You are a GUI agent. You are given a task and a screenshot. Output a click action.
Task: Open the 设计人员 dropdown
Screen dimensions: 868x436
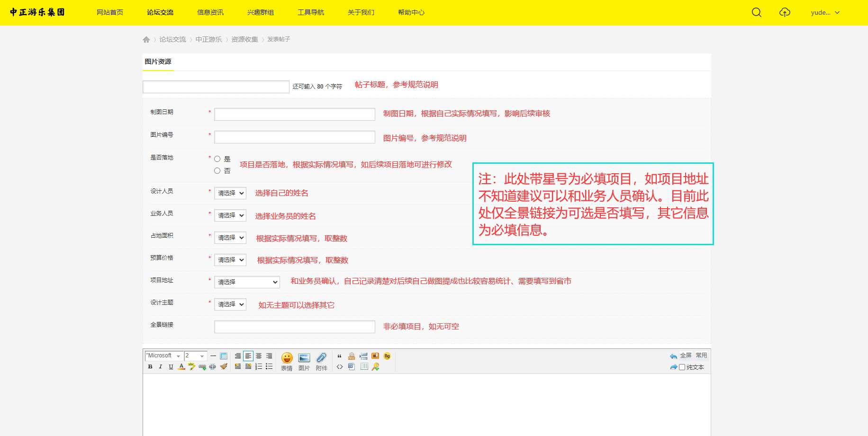point(230,193)
